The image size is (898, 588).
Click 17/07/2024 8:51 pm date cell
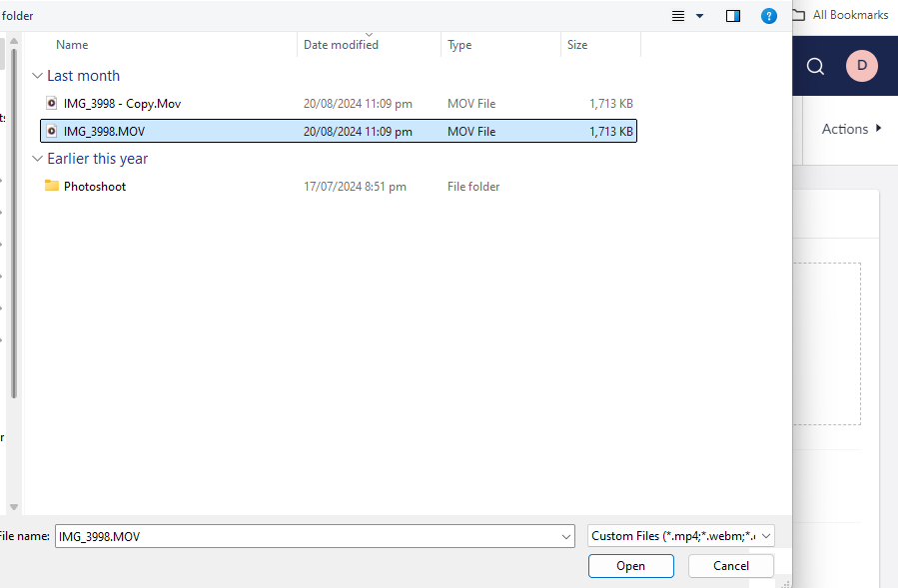[355, 187]
